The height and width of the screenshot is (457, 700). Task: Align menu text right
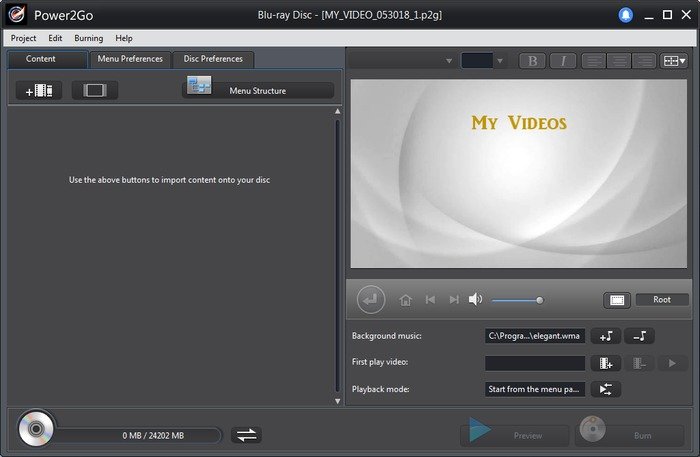pos(644,61)
